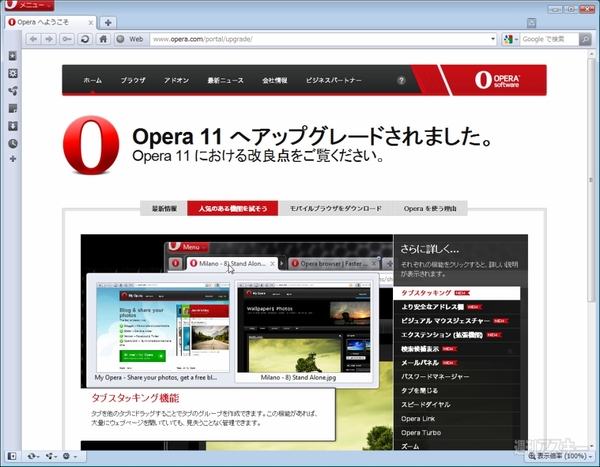Go forward with the Forward arrow
This screenshot has width=600, height=467.
coord(49,39)
